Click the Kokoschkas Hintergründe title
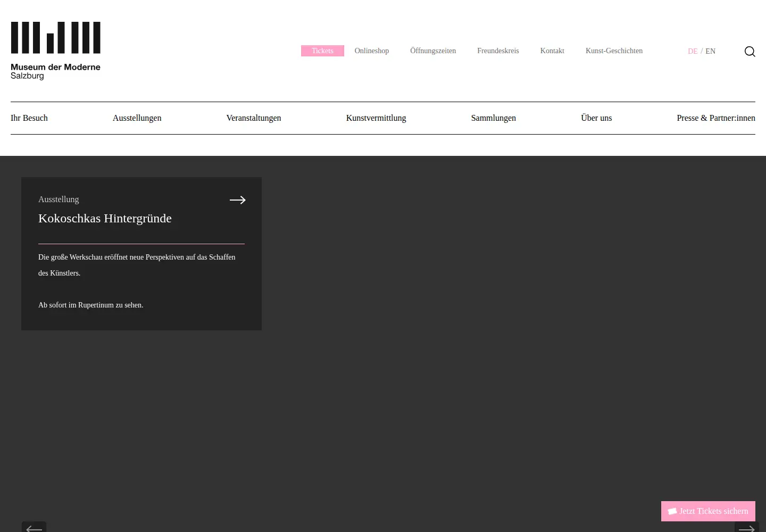 (x=105, y=218)
